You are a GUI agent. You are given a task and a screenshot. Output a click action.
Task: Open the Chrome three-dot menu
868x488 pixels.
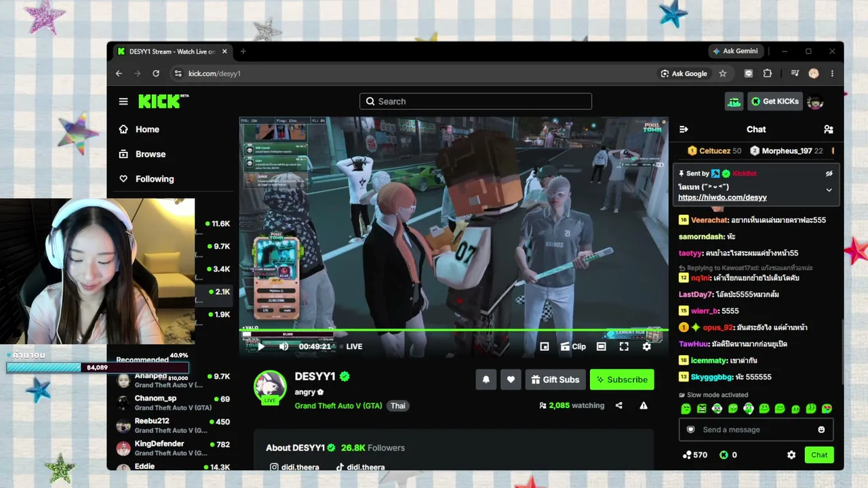(832, 73)
